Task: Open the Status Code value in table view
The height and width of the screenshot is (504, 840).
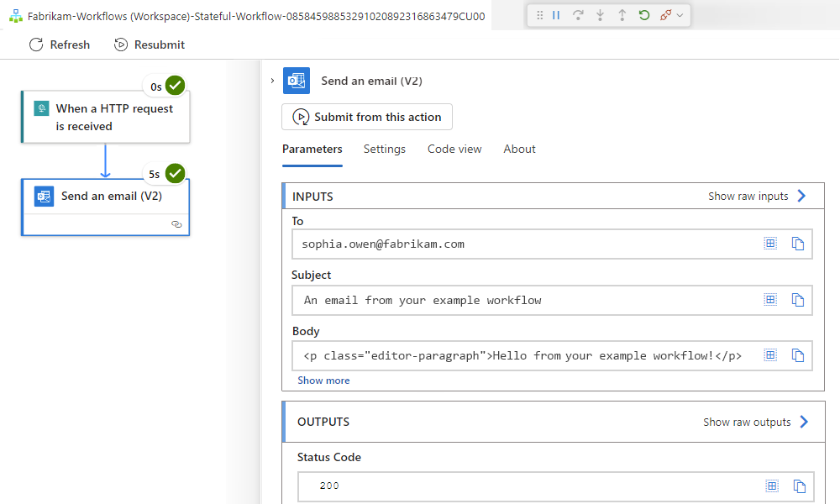Action: [770, 486]
